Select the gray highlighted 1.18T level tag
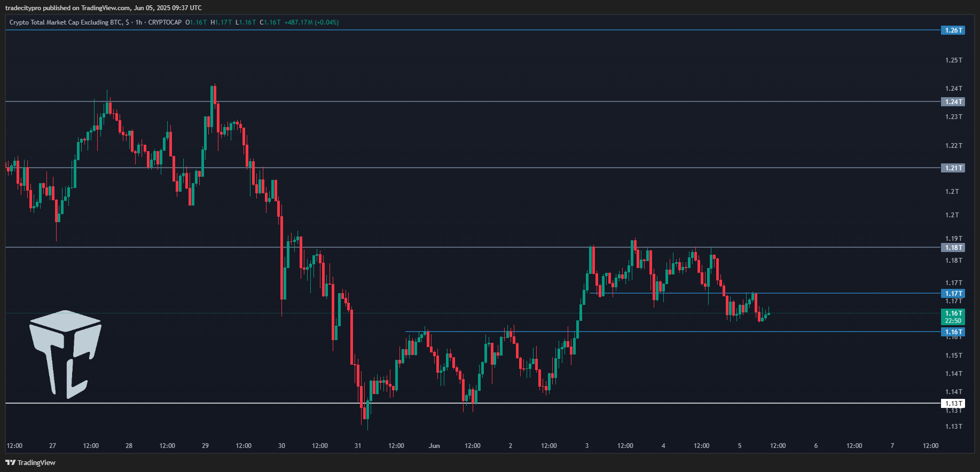This screenshot has height=472, width=980. (x=953, y=247)
